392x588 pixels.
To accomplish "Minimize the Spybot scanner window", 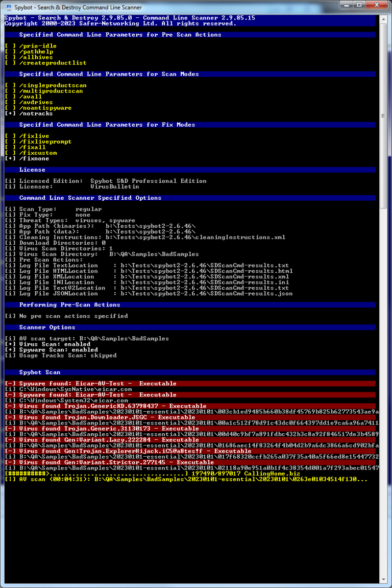I will pos(347,5).
